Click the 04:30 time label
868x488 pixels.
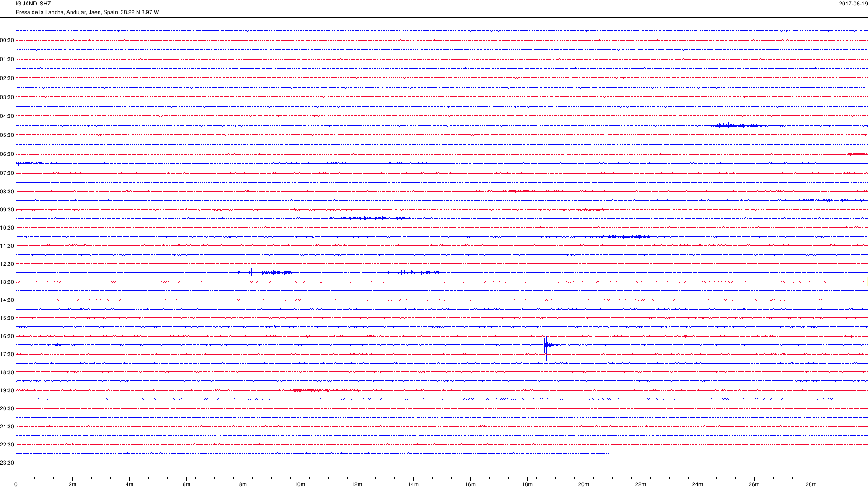(7, 117)
